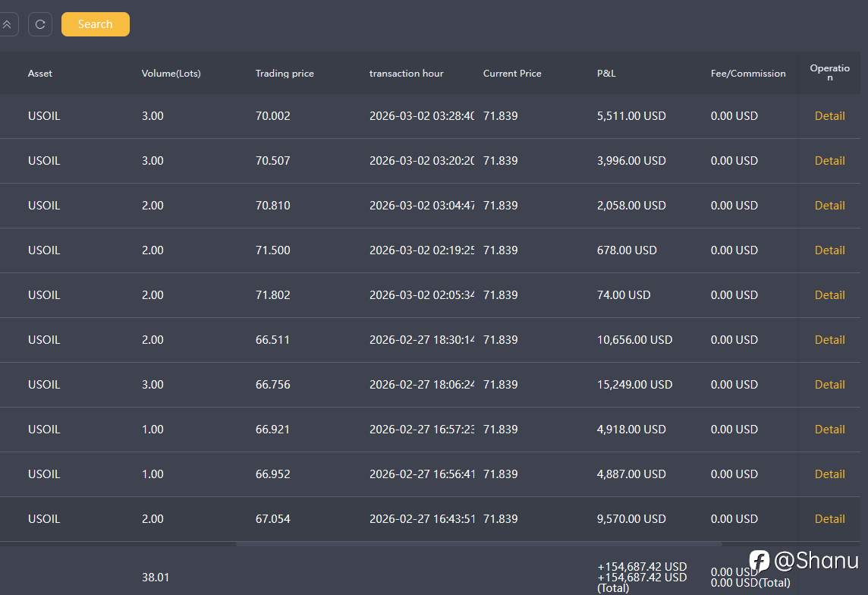Viewport: 868px width, 595px height.
Task: Open Detail for trade priced 70.507
Action: (x=829, y=161)
